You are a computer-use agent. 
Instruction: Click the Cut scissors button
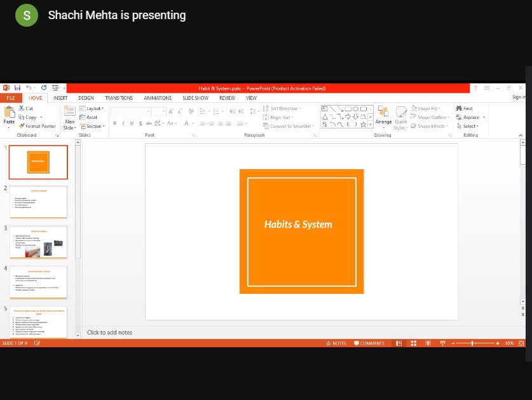tap(26, 108)
